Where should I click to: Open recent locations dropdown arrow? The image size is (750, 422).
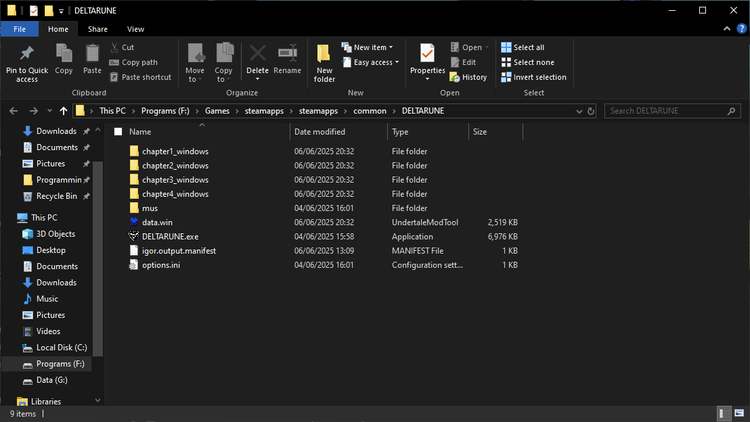(49, 111)
